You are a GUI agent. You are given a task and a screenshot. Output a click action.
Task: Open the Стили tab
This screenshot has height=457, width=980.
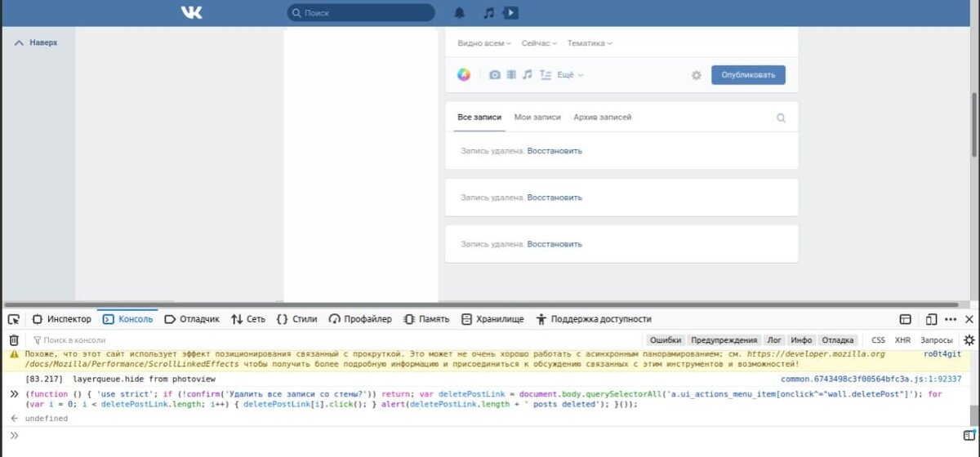coord(296,319)
